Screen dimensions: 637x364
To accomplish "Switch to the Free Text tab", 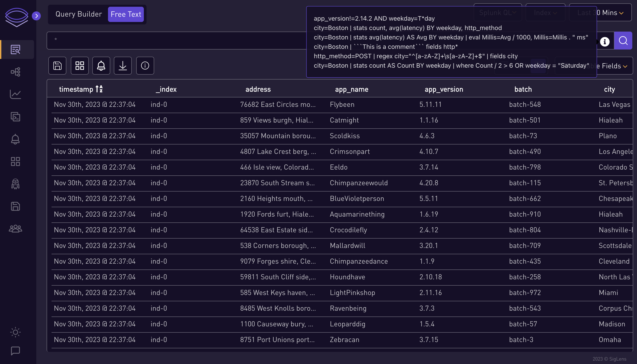I will pyautogui.click(x=126, y=14).
